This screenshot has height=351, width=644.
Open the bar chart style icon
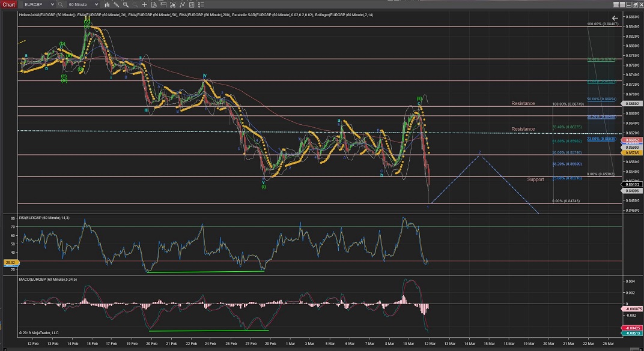pos(107,5)
